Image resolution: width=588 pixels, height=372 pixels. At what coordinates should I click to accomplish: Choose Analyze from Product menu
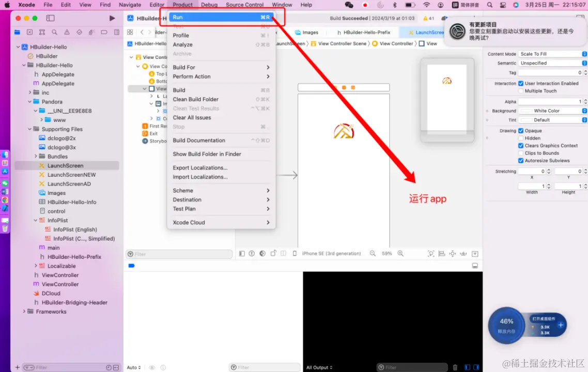point(221,44)
